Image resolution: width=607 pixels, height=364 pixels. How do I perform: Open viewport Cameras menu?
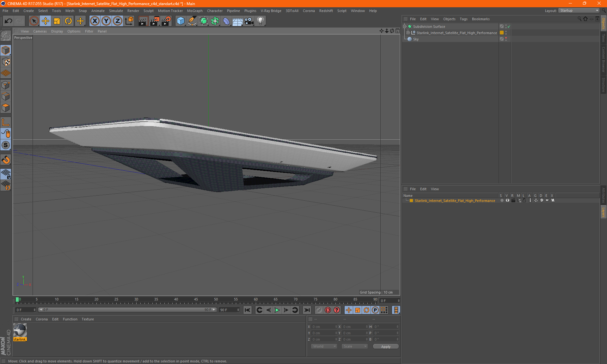40,31
